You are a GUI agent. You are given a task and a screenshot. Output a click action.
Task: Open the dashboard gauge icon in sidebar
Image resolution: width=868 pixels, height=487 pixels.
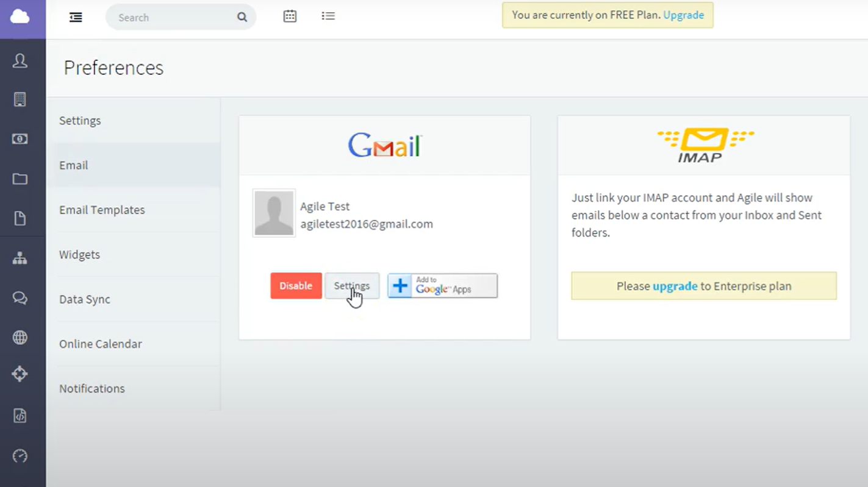click(x=20, y=456)
